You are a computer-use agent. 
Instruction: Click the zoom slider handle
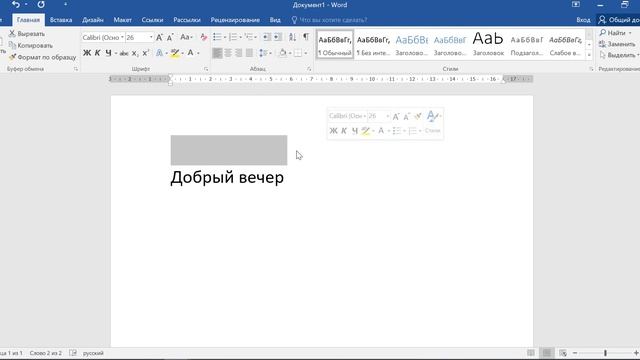click(605, 353)
